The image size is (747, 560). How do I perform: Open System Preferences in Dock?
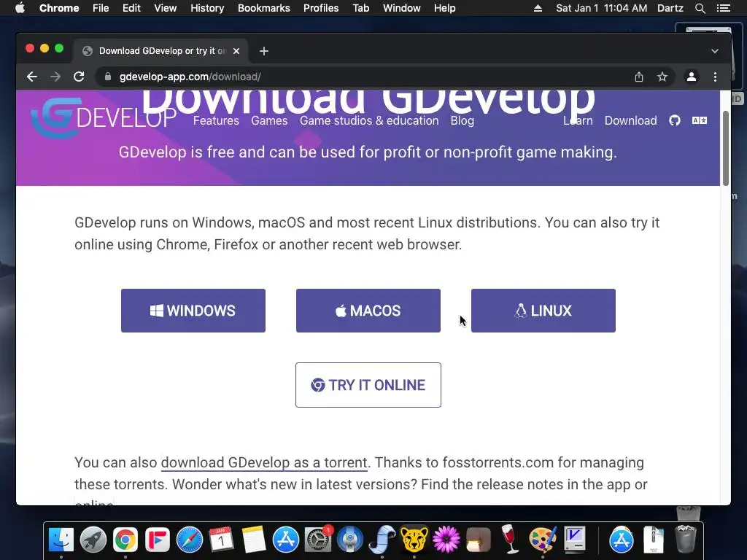(318, 540)
